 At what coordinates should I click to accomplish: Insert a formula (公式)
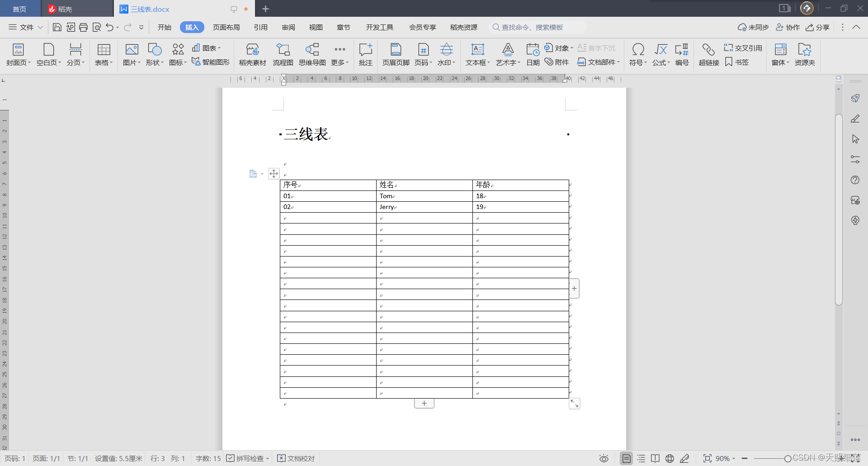pyautogui.click(x=661, y=55)
